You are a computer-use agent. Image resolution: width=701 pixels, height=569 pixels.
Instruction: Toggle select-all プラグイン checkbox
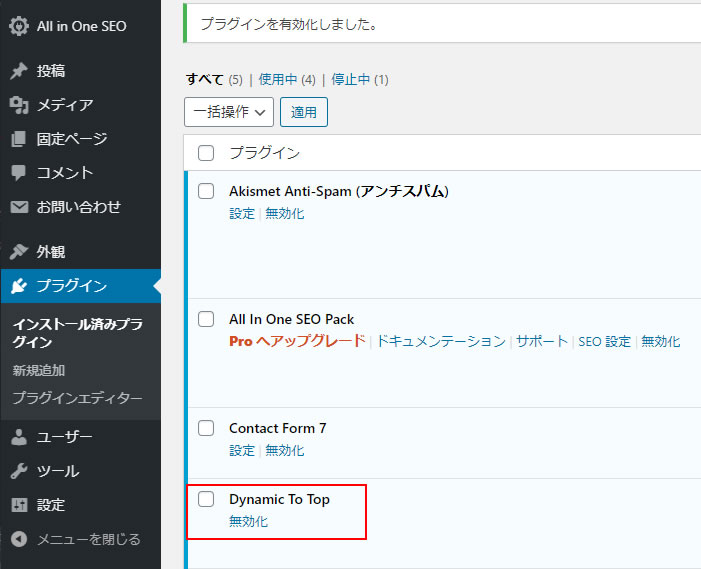point(206,153)
